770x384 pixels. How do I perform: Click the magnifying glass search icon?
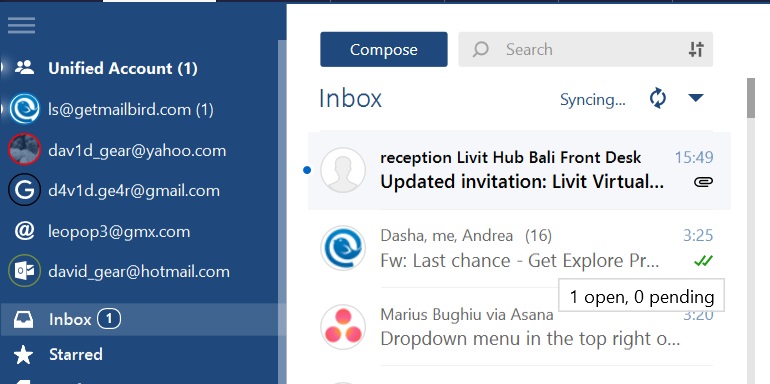(x=480, y=49)
